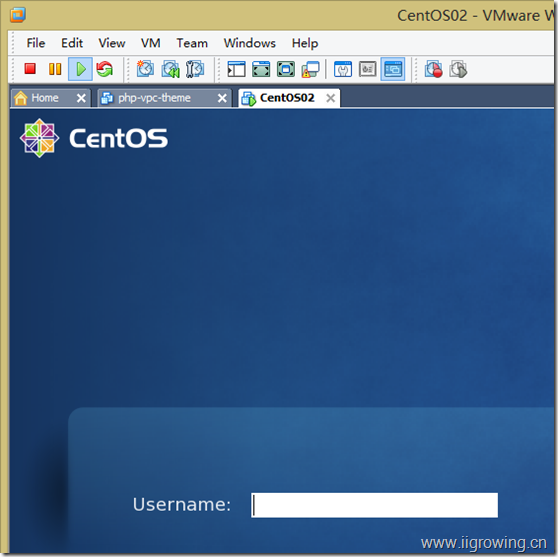This screenshot has width=558, height=557.
Task: Click the red Power Off button
Action: pos(30,69)
